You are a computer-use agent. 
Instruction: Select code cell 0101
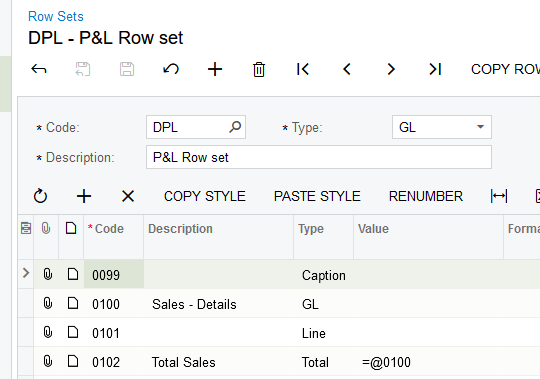point(114,333)
